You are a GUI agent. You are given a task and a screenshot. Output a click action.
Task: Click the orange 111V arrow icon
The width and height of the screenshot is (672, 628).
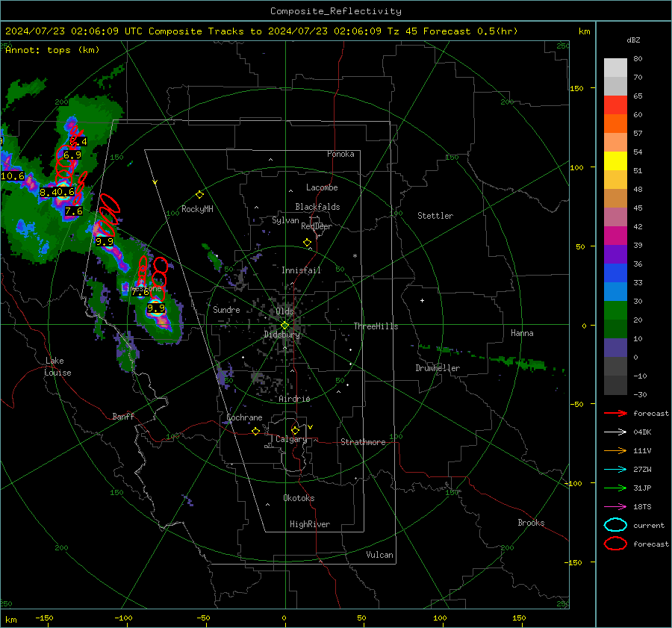point(615,450)
